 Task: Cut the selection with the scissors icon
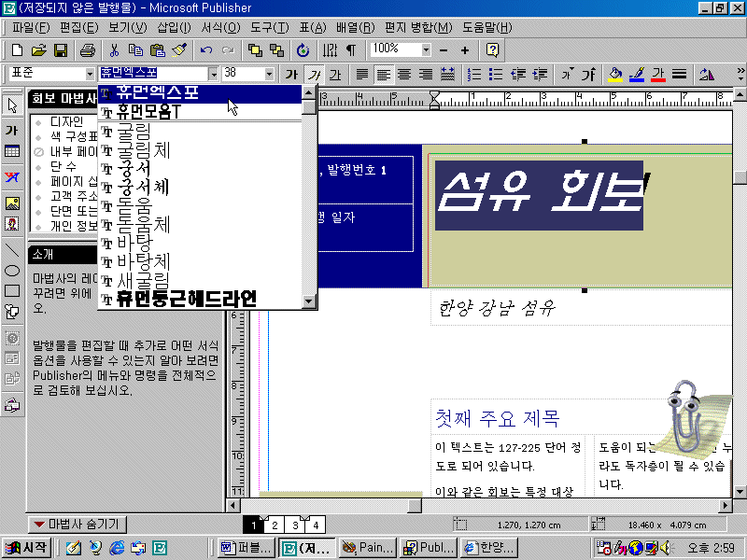tap(114, 50)
